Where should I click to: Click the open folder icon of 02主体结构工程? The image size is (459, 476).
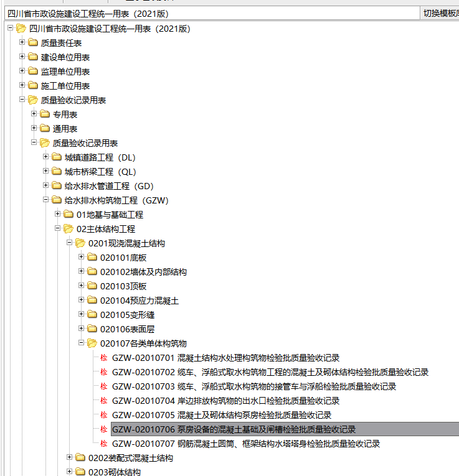pos(69,228)
